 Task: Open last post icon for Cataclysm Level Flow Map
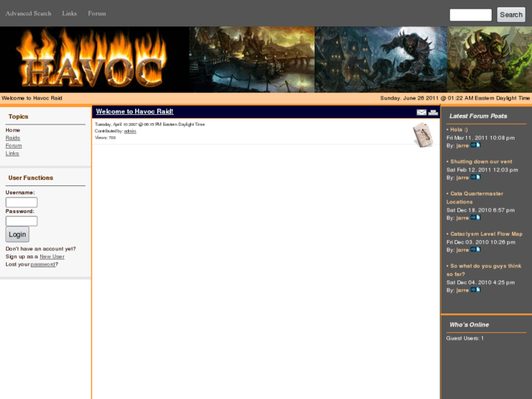coord(476,250)
